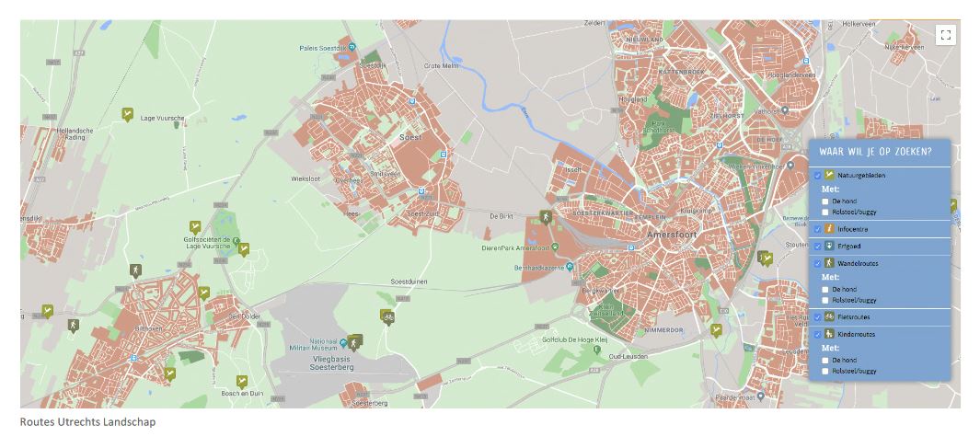
Task: Disable the Erfgoed filter checkbox
Action: 817,246
